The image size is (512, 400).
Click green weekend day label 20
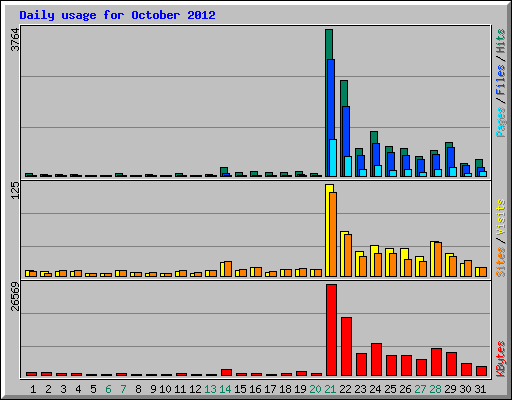coord(315,389)
